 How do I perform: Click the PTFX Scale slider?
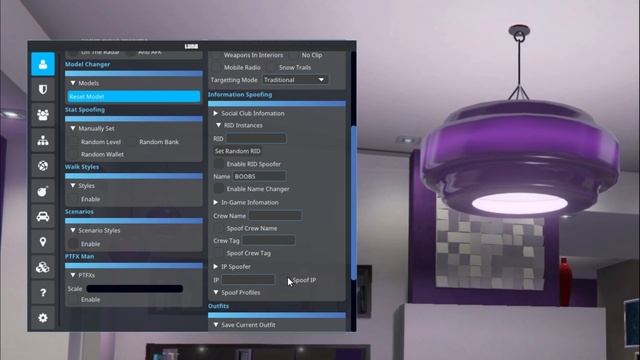pyautogui.click(x=135, y=289)
